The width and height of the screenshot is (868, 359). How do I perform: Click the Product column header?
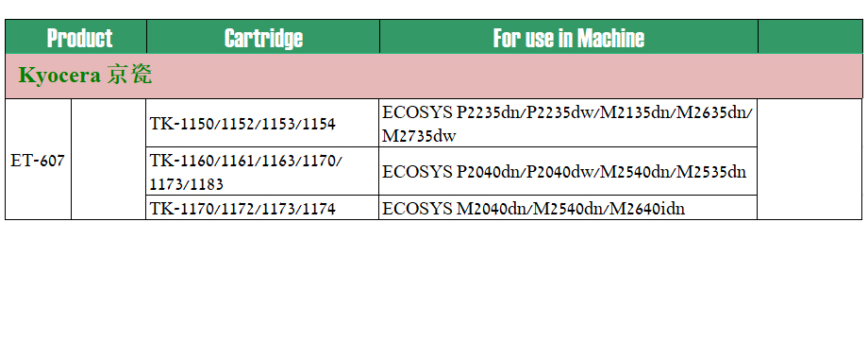[x=75, y=37]
